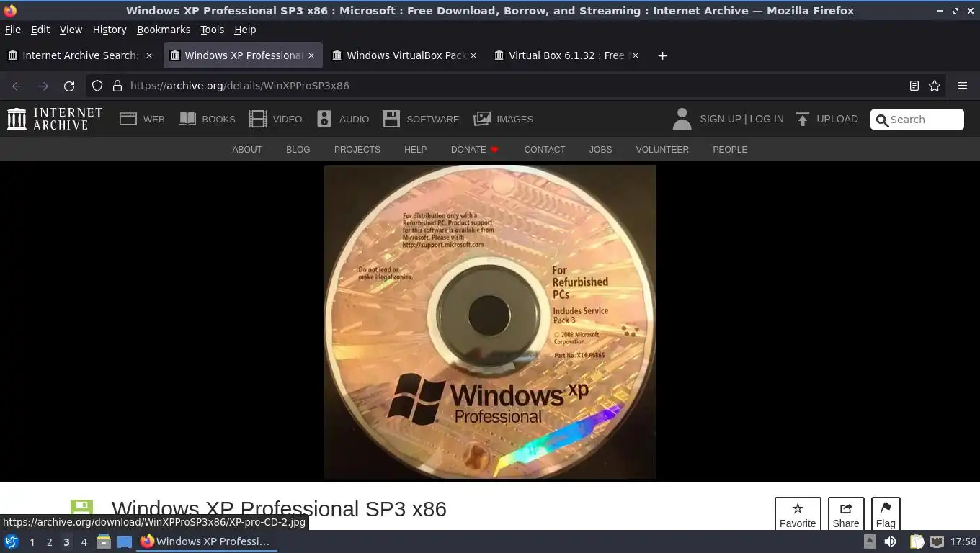Switch to workspace 2 in taskbar
The height and width of the screenshot is (553, 980).
[49, 541]
